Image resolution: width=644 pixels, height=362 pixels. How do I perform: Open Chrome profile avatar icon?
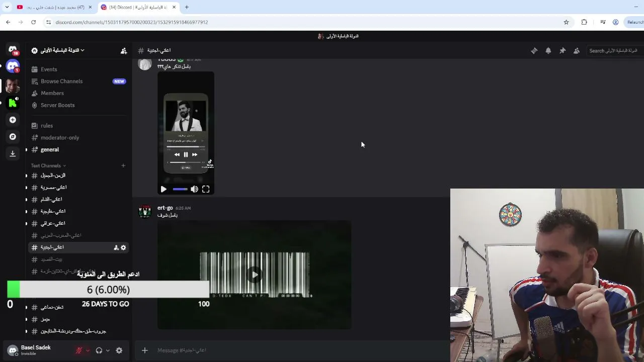[615, 22]
